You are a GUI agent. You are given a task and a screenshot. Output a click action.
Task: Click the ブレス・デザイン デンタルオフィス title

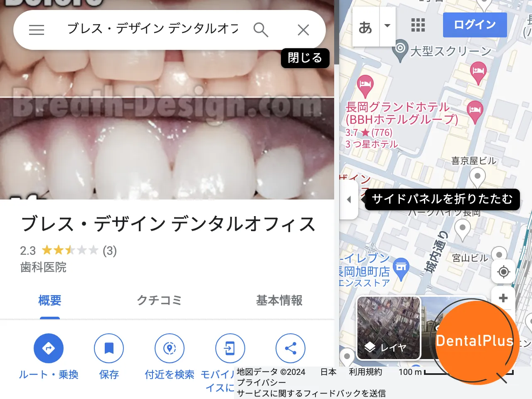[x=168, y=224]
